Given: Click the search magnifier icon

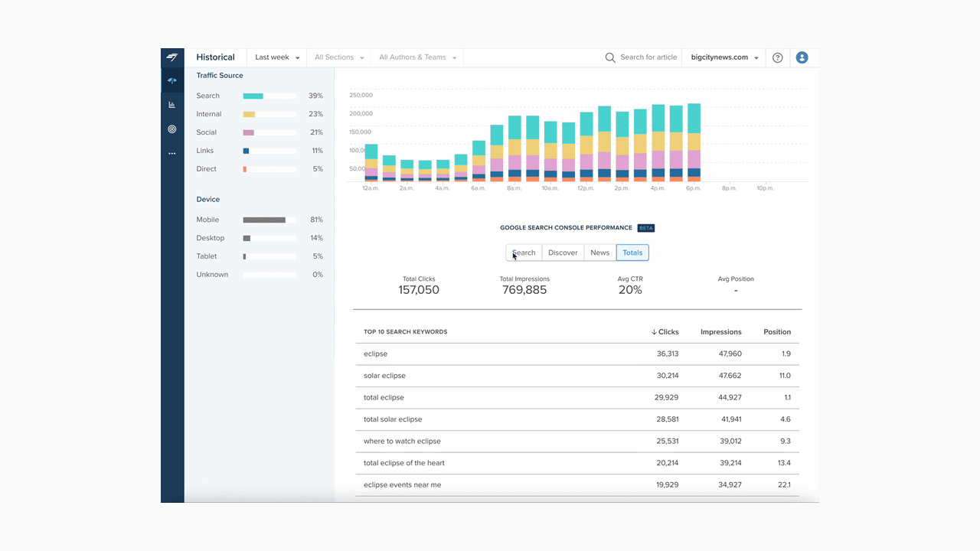Looking at the screenshot, I should (610, 57).
